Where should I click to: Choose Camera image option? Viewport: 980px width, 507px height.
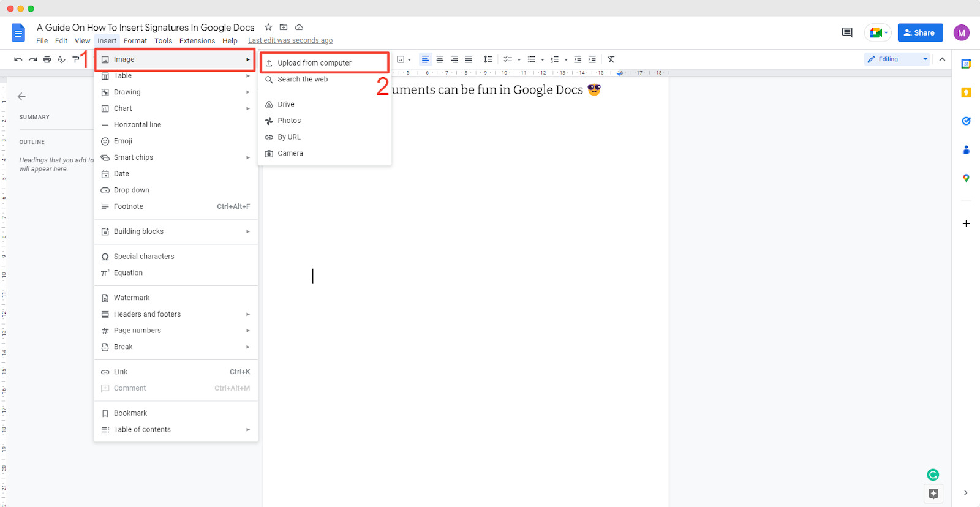coord(325,153)
